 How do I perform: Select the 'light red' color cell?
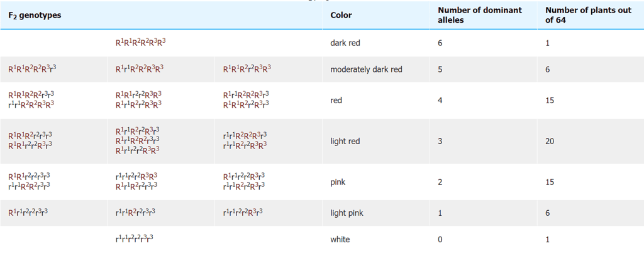pos(345,141)
